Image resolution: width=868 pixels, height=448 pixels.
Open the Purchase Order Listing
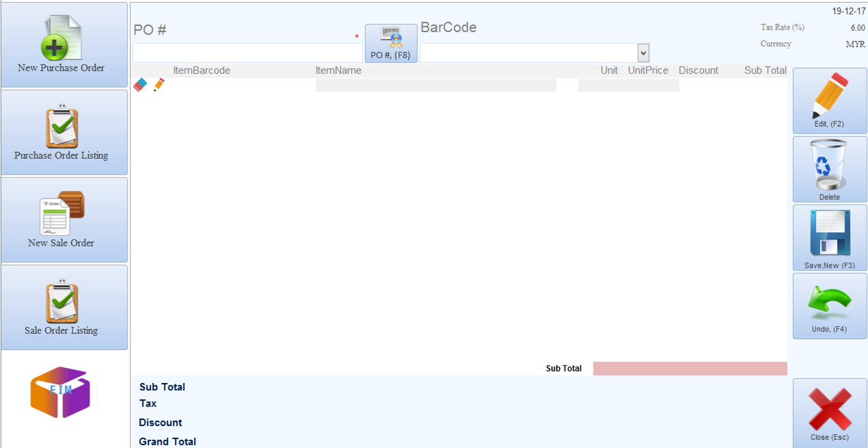[x=64, y=133]
